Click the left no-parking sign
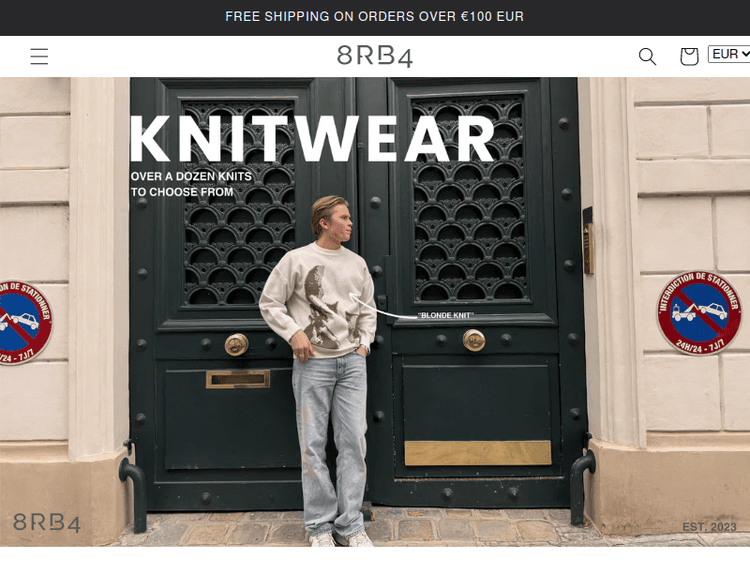This screenshot has height=563, width=750. (x=24, y=323)
